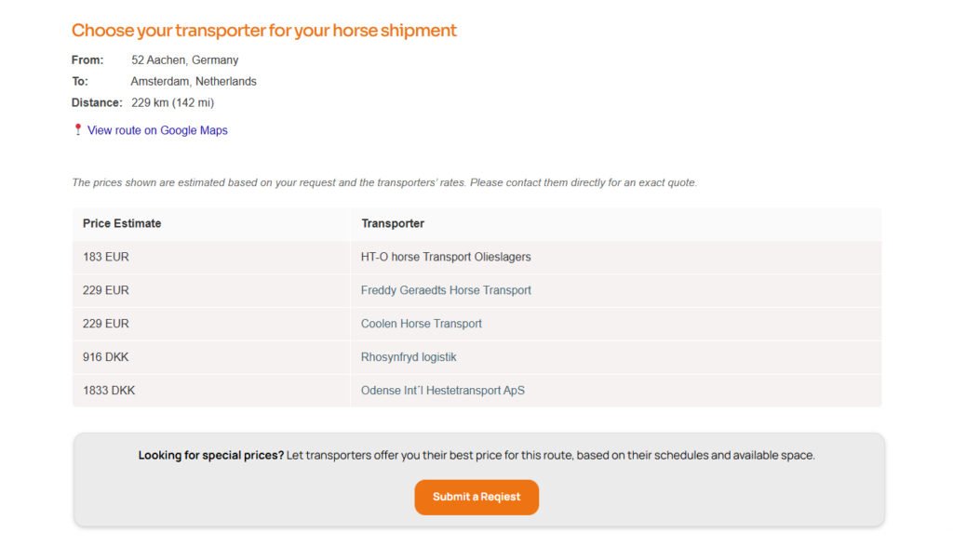This screenshot has width=953, height=560.
Task: Open Coolen Horse Transport link
Action: pos(422,324)
